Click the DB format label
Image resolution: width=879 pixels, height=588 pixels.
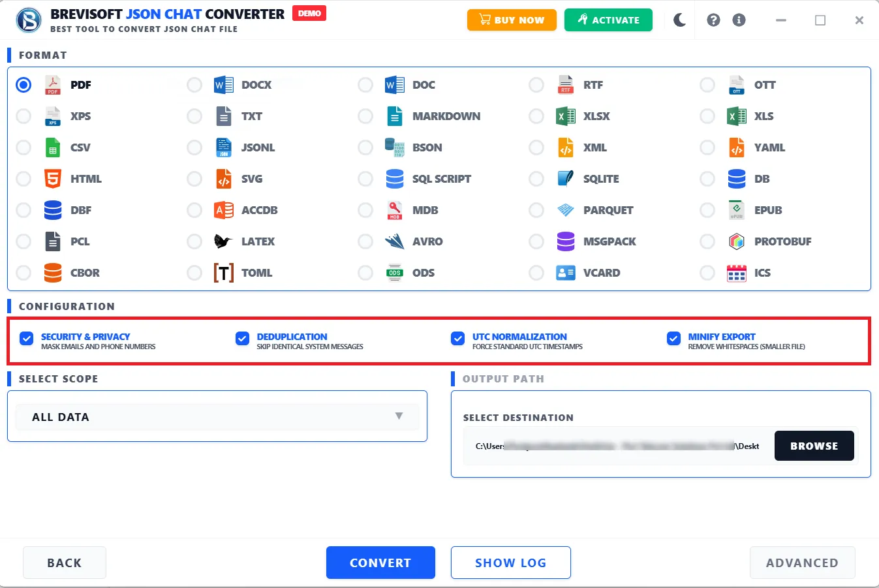coord(762,179)
